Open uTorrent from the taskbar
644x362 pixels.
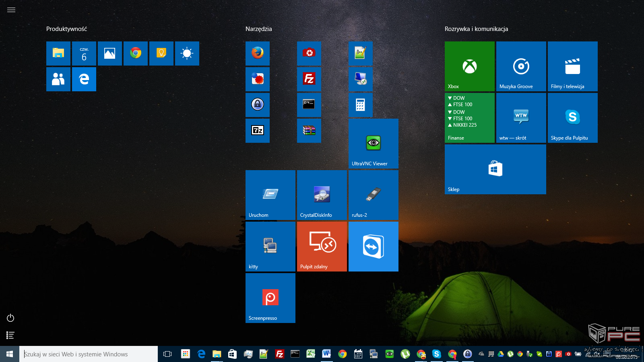(405, 354)
